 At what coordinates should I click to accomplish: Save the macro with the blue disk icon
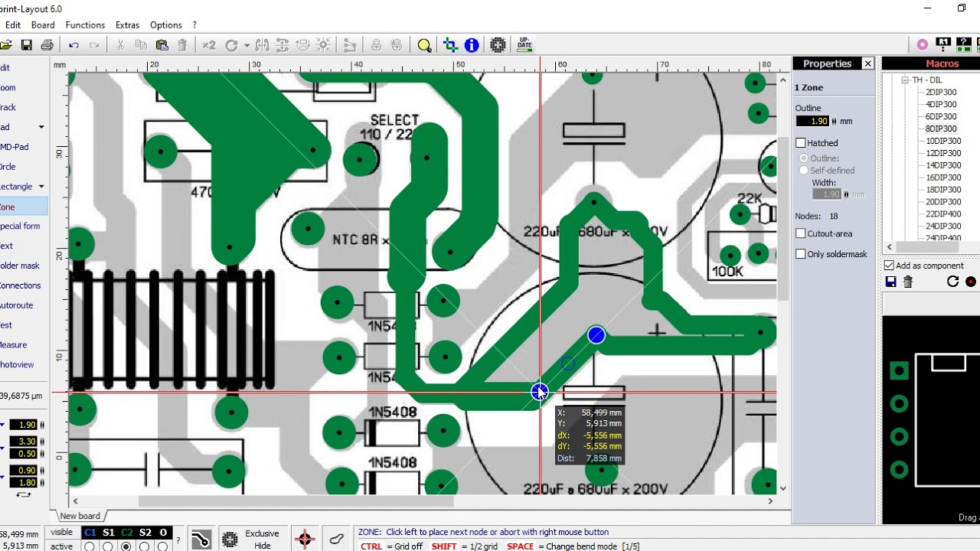tap(890, 282)
